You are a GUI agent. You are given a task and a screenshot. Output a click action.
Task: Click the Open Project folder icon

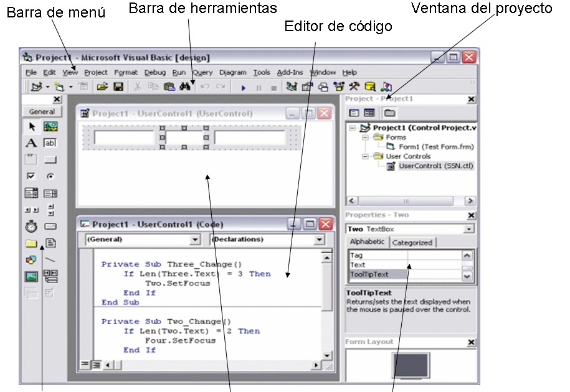(103, 86)
